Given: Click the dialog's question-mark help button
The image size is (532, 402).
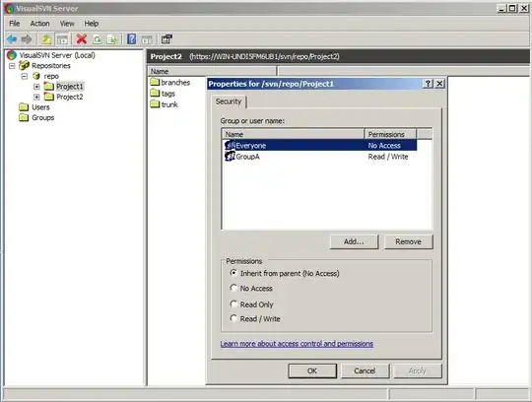Looking at the screenshot, I should 428,84.
